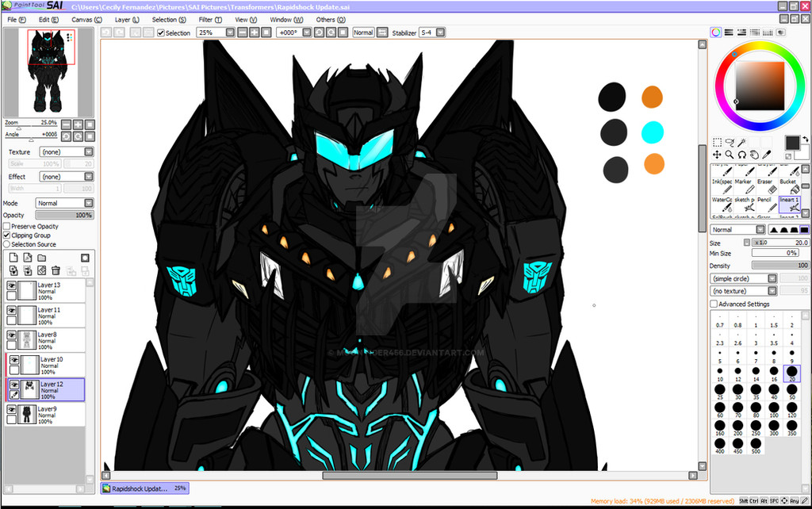
Task: Show the RGB slider panel
Action: click(x=729, y=32)
